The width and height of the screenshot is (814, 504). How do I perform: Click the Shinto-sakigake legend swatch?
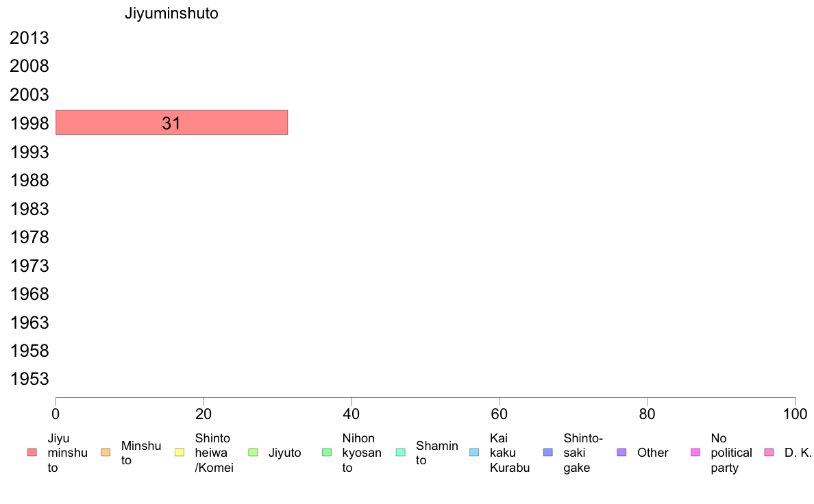(548, 453)
